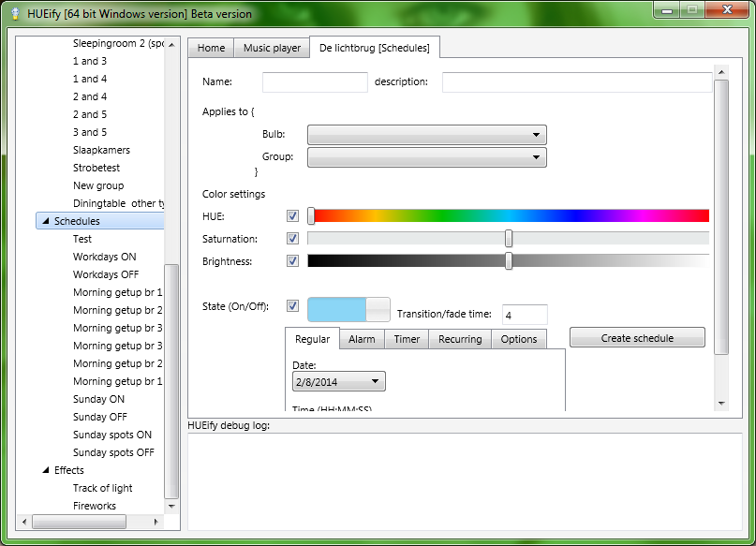
Task: Click the HUEify lightbulb title bar icon
Action: tap(15, 13)
